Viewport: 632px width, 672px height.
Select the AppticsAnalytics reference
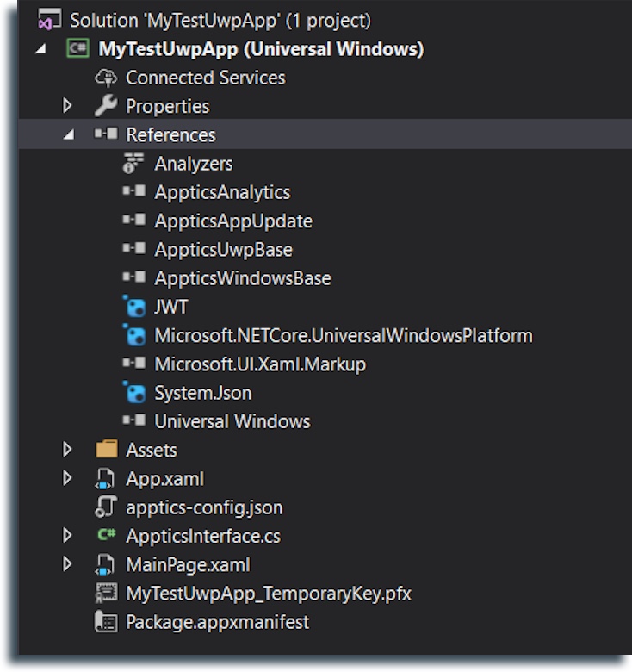coord(222,192)
